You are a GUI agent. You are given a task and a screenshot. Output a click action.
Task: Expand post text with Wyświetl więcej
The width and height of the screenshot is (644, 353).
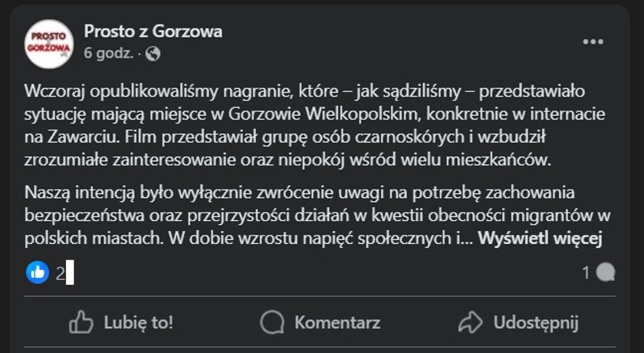(540, 239)
